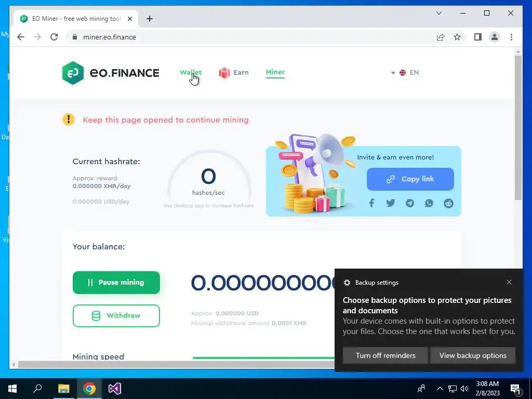
Task: Click 'Keep this page opened' warning text
Action: click(x=166, y=120)
